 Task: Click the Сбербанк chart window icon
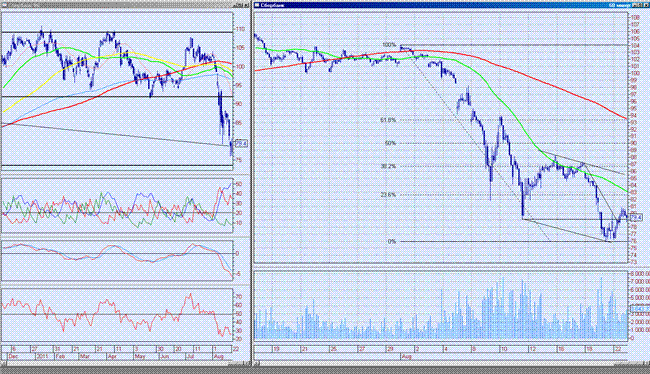click(x=257, y=5)
